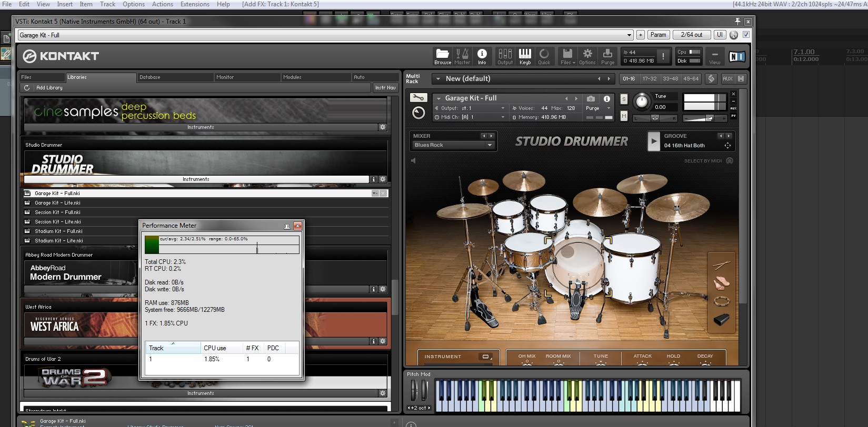
Task: Open the Info pane icon
Action: click(x=482, y=56)
